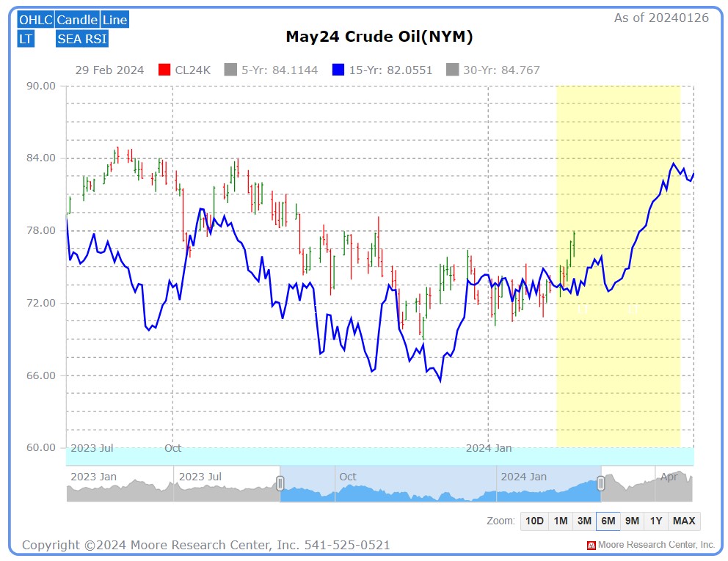Switch zoom to 9M
The image size is (728, 561).
point(632,521)
